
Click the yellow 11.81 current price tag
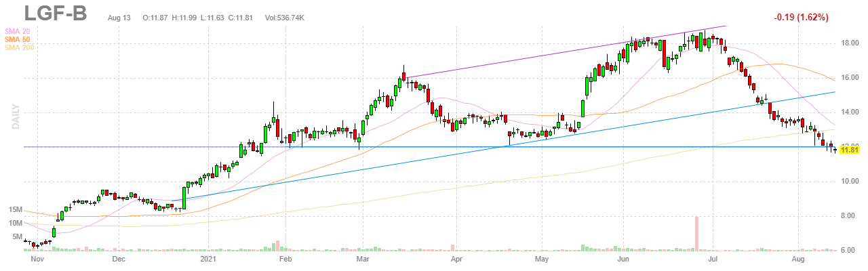click(850, 150)
